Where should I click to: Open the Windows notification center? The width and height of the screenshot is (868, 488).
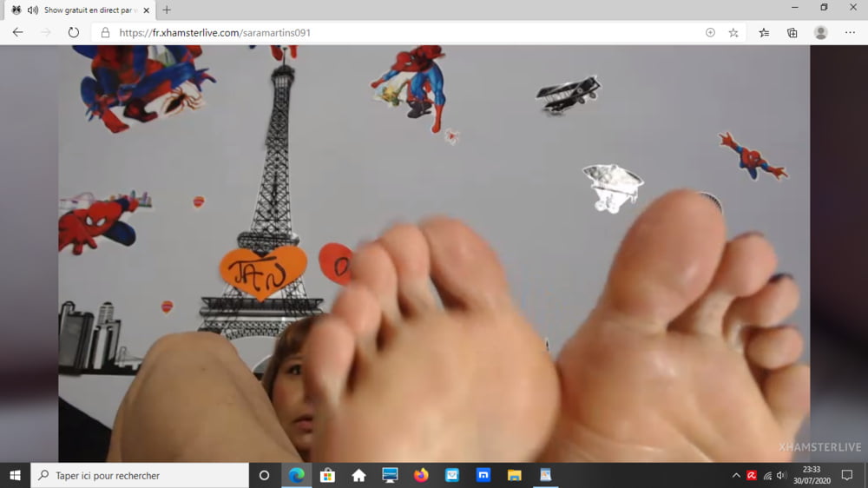(847, 475)
